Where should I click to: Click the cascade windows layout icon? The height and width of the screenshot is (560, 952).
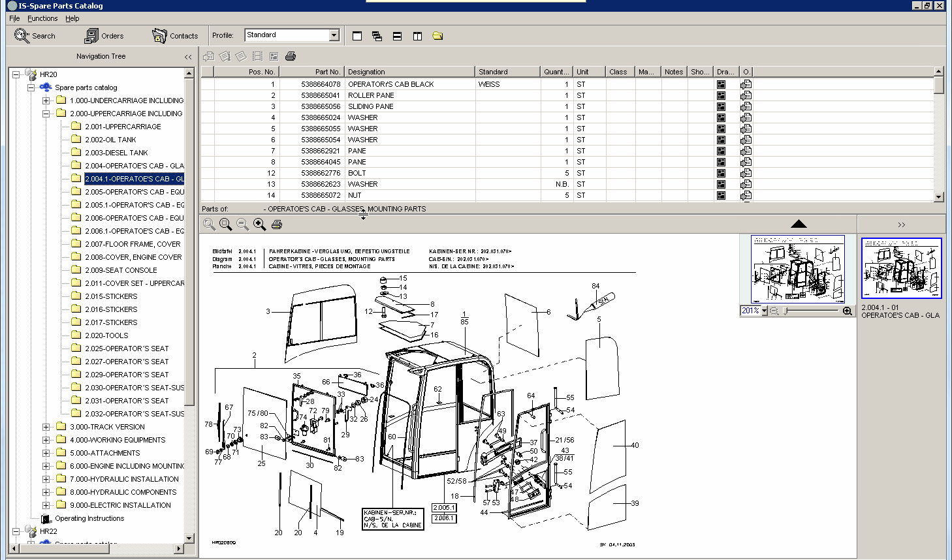377,36
